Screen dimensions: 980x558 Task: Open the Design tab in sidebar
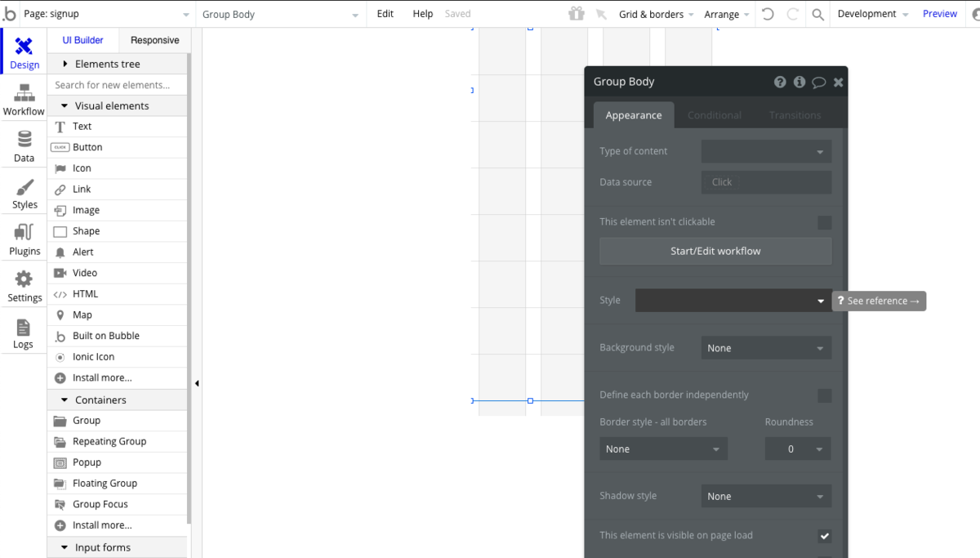pos(24,54)
